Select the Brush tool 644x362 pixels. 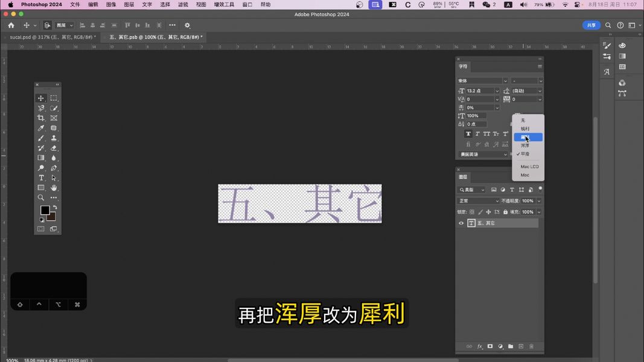(x=40, y=138)
